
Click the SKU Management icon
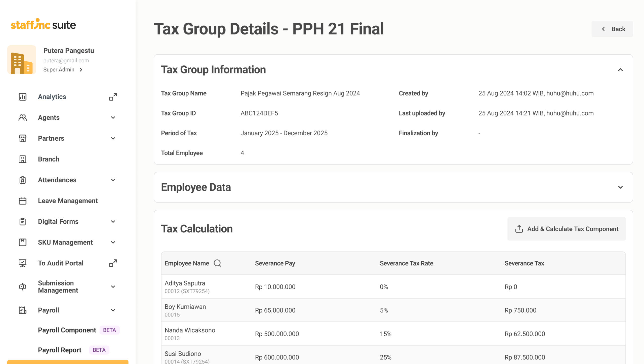click(23, 242)
